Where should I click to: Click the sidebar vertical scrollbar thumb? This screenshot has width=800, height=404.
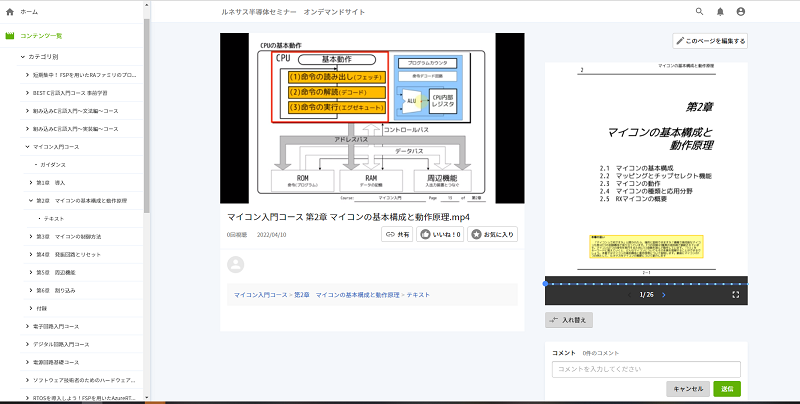pos(147,116)
